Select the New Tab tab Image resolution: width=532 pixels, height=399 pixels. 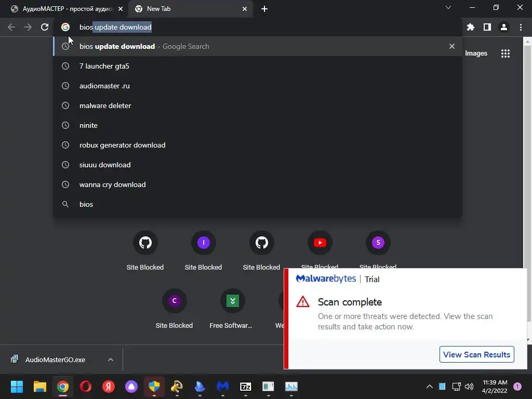point(191,9)
